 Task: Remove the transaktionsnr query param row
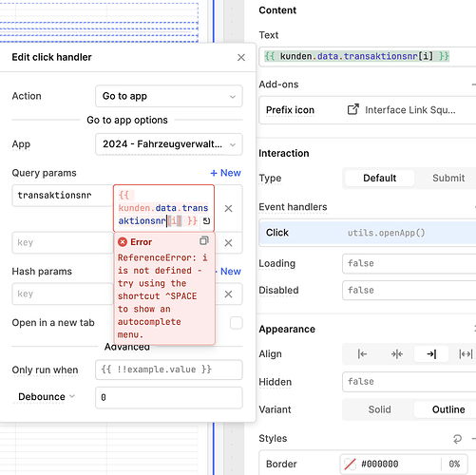228,208
